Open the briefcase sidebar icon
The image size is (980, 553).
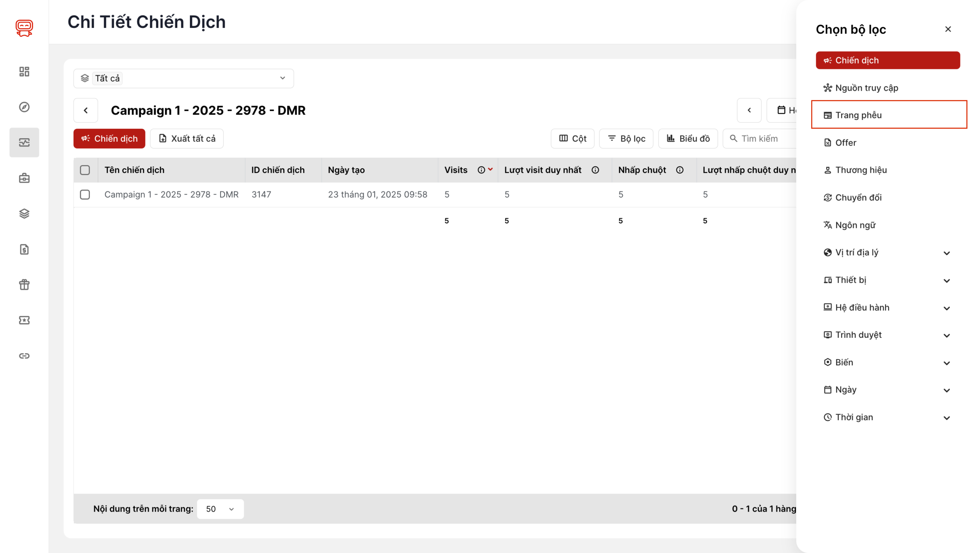pyautogui.click(x=24, y=178)
